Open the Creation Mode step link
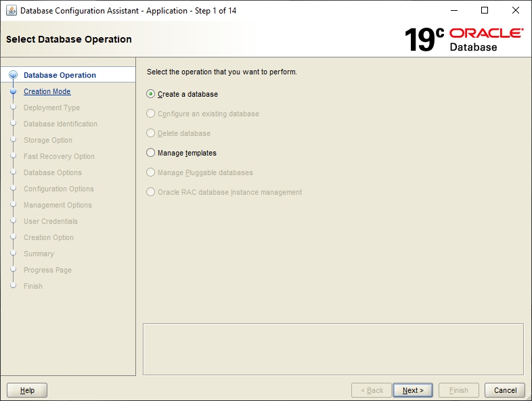Image resolution: width=532 pixels, height=401 pixels. [x=47, y=91]
